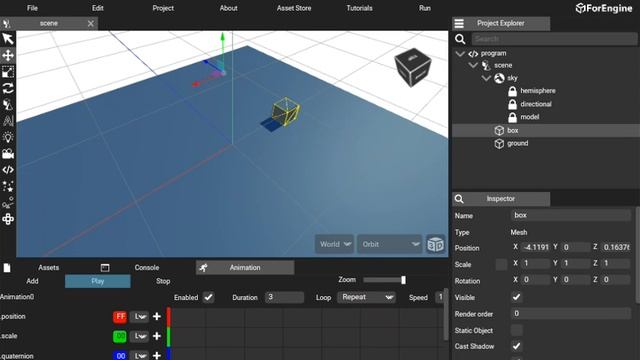Click the orientation cube in viewport
Viewport: 640px width, 360px height.
point(413,67)
